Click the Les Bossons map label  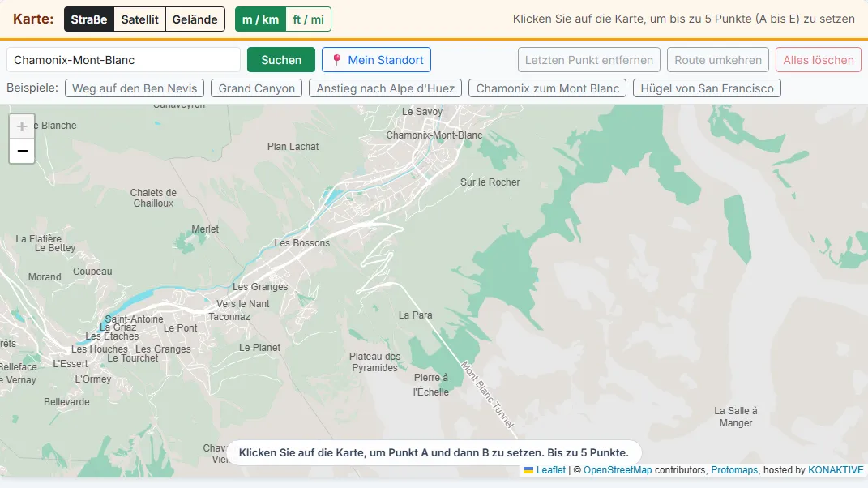tap(301, 242)
